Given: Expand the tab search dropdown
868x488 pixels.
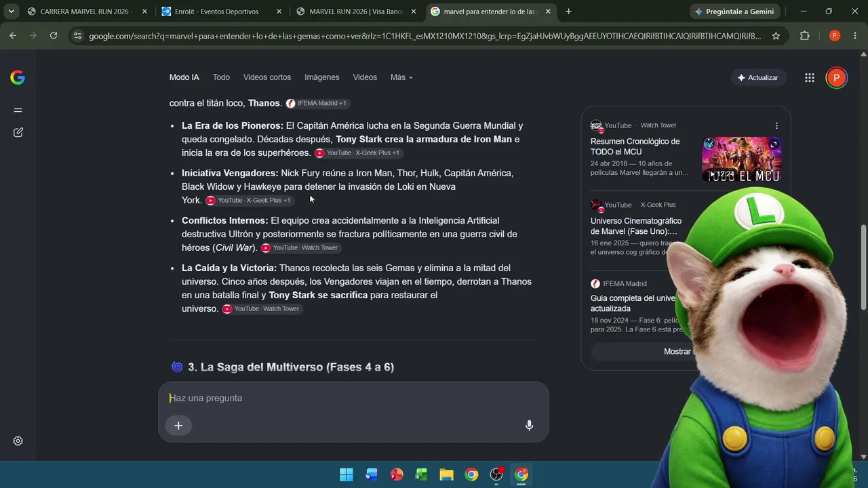Looking at the screenshot, I should 11,12.
